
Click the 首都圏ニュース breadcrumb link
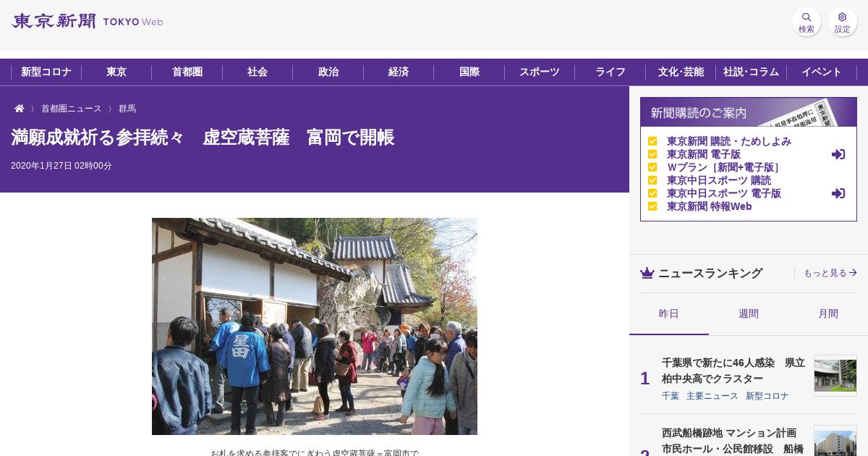tap(72, 109)
